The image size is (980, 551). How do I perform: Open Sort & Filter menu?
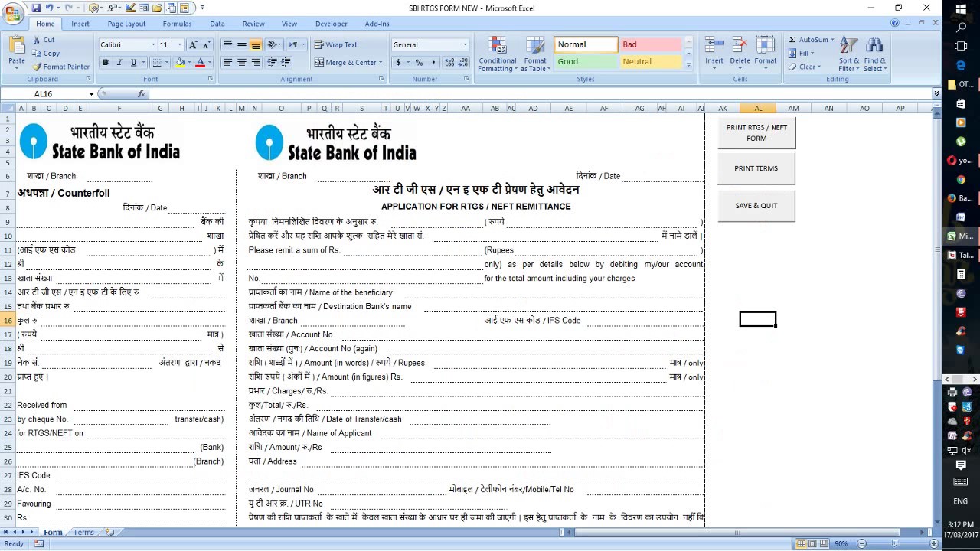pyautogui.click(x=849, y=54)
